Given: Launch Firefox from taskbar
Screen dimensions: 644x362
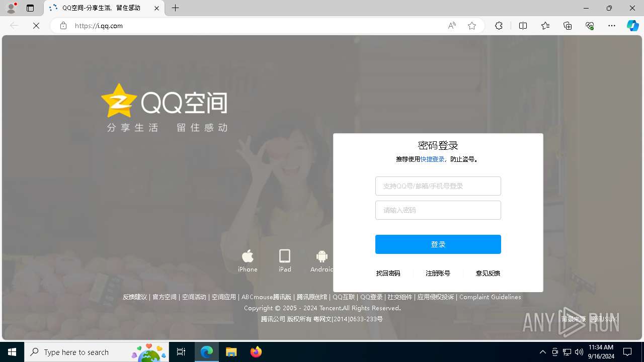Looking at the screenshot, I should pyautogui.click(x=256, y=352).
